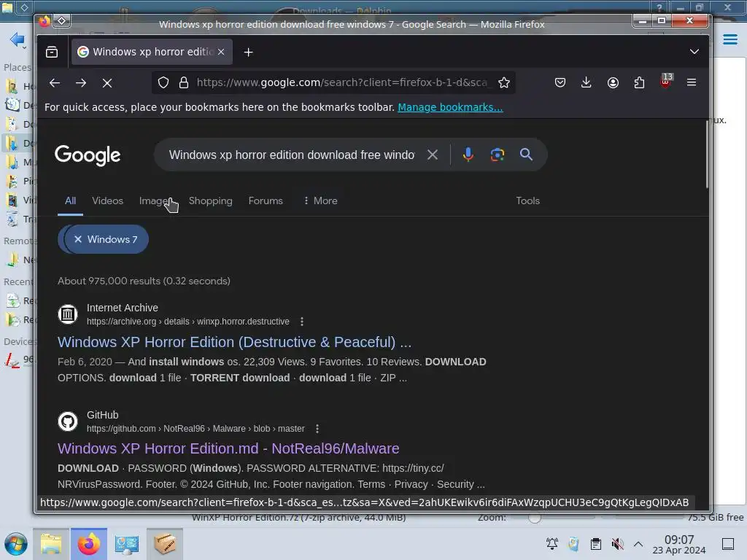Switch to All results tab

(x=70, y=201)
